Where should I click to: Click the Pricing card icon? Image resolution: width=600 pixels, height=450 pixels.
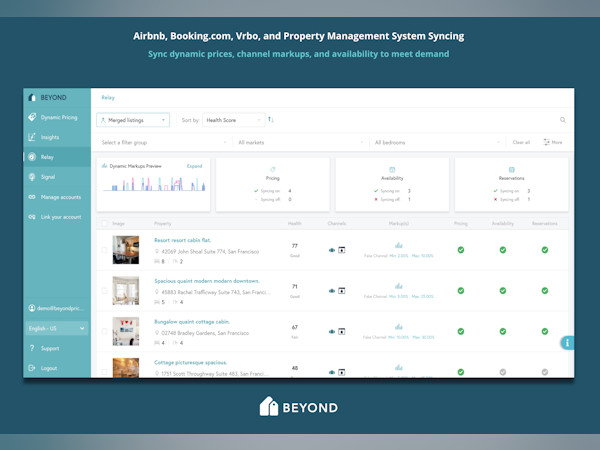click(272, 170)
